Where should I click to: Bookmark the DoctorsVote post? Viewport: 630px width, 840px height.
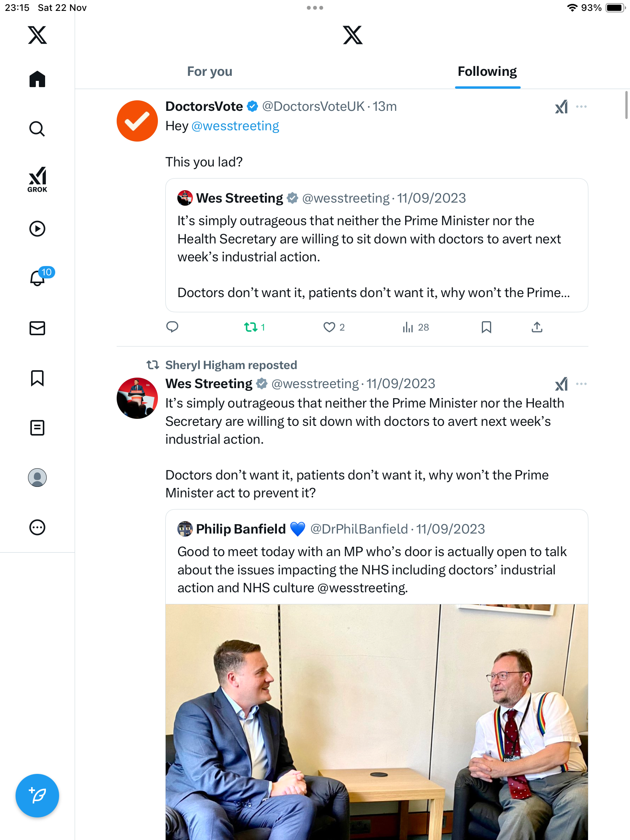click(x=486, y=327)
